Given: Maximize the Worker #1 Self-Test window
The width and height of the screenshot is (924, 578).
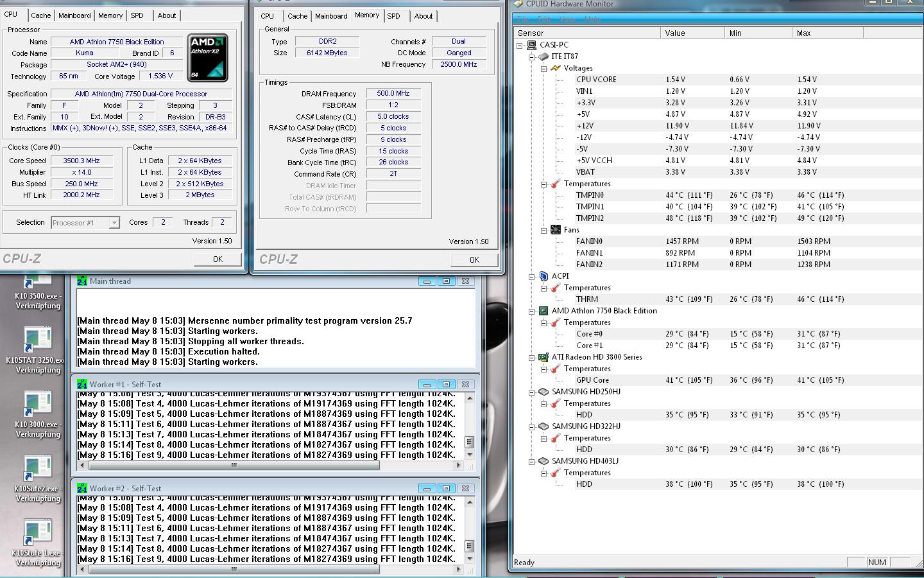Looking at the screenshot, I should coord(447,384).
